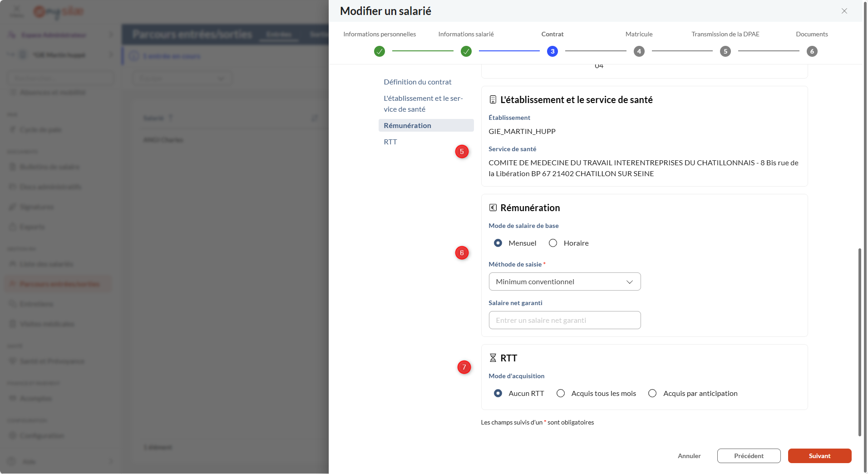
Task: Click the Suivant button
Action: 819,456
